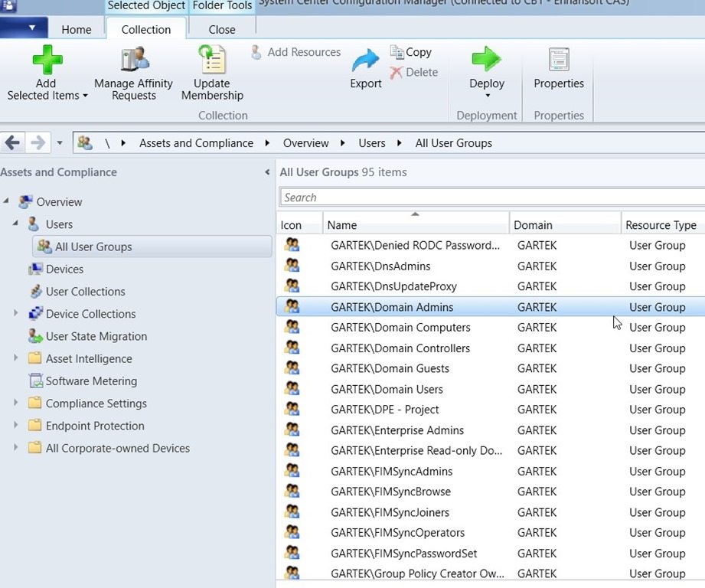Click the group icon for GARTEK\DnsAdmins
The width and height of the screenshot is (705, 588).
click(x=292, y=266)
